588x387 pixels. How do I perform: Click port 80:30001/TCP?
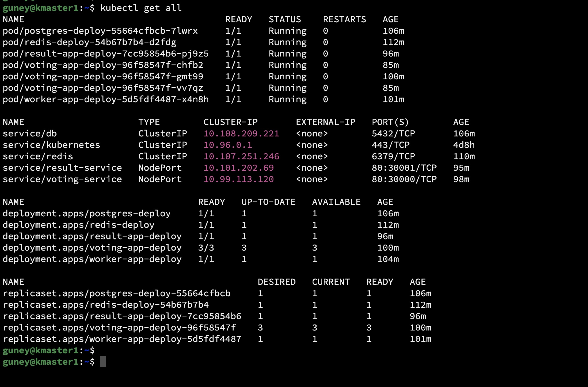pyautogui.click(x=404, y=168)
